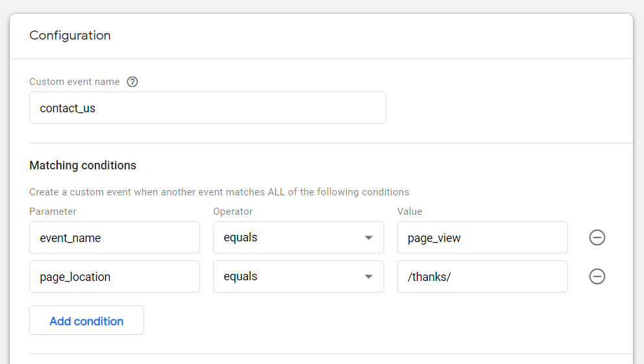
Task: Select the /thanks/ value field
Action: (482, 276)
